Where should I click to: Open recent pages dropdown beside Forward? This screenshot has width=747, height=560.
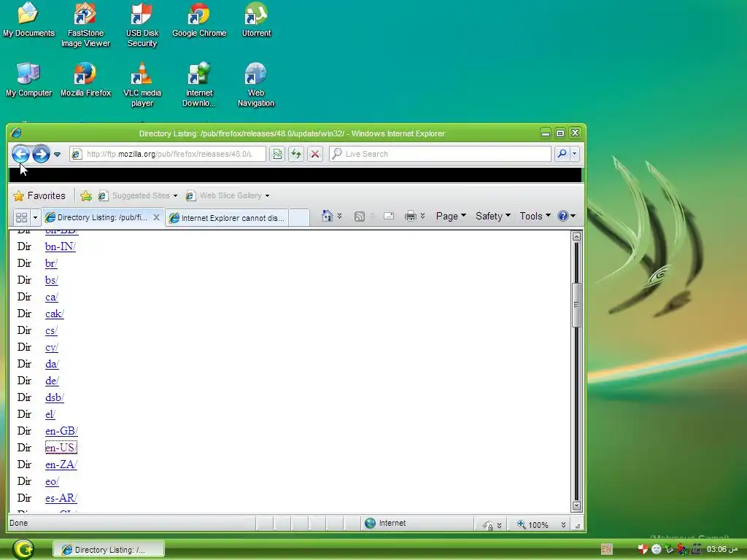(57, 155)
